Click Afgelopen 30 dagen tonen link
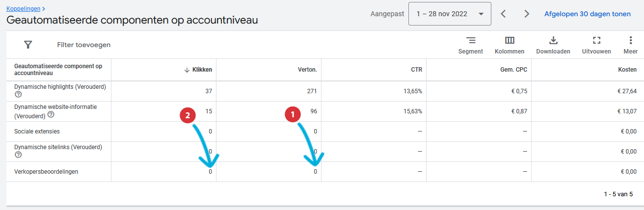Image resolution: width=644 pixels, height=210 pixels. tap(587, 14)
